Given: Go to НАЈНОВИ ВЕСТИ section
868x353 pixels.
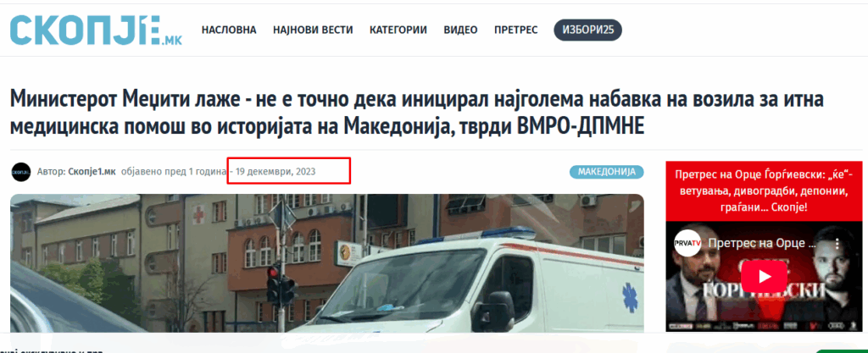Looking at the screenshot, I should click(x=313, y=30).
